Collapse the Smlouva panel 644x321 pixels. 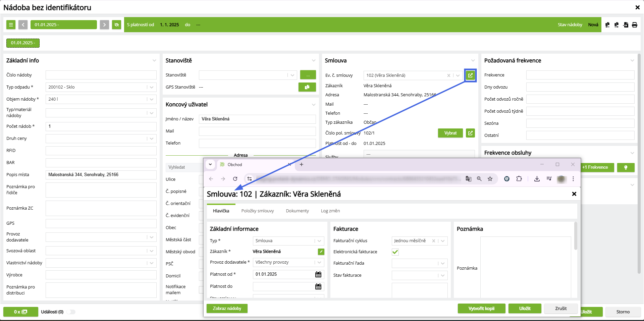[473, 60]
